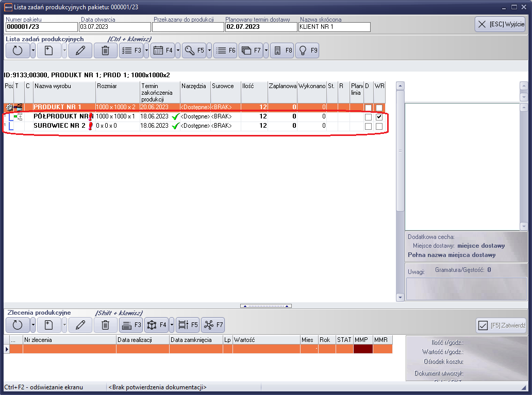This screenshot has width=532, height=395.
Task: Expand the dropdown arrow beside the F3 list button
Action: [146, 50]
